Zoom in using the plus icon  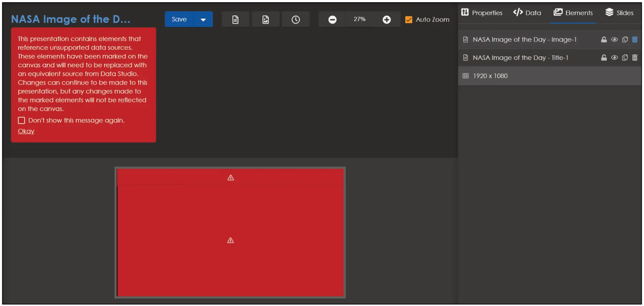point(387,19)
